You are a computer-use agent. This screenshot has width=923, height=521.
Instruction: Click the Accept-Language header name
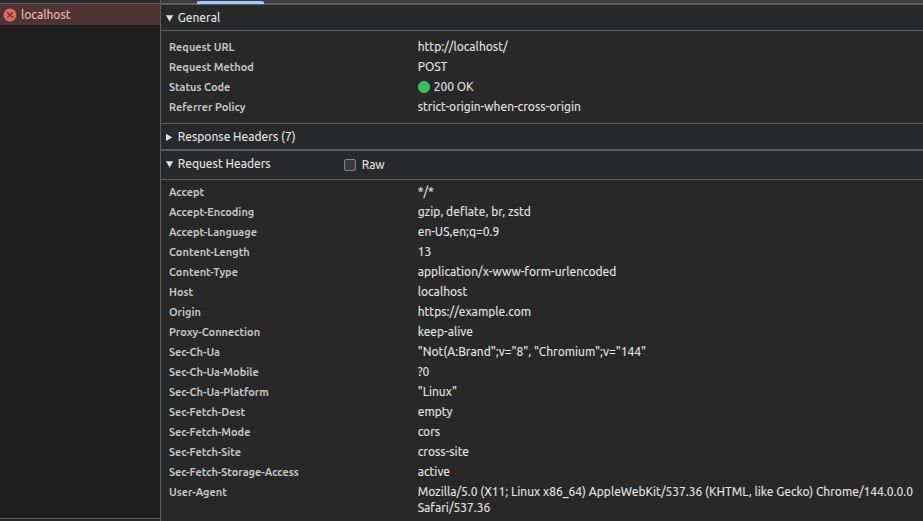coord(213,232)
